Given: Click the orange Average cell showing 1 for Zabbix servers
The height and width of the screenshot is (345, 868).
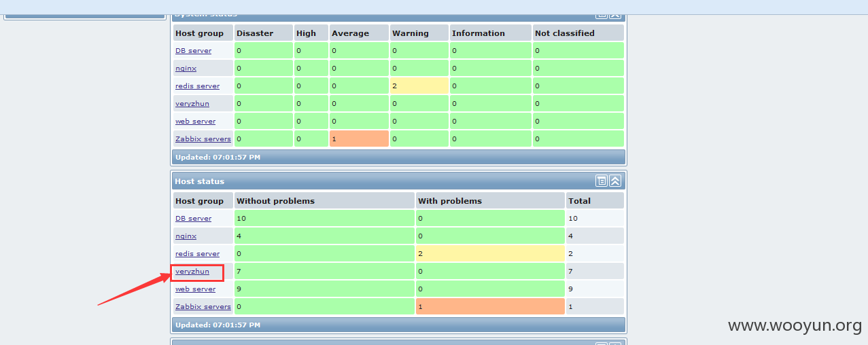Looking at the screenshot, I should (x=359, y=139).
